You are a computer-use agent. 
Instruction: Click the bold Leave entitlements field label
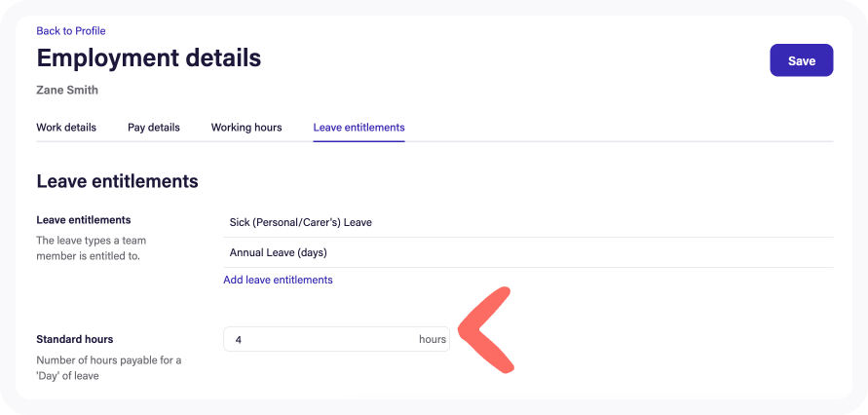point(84,220)
